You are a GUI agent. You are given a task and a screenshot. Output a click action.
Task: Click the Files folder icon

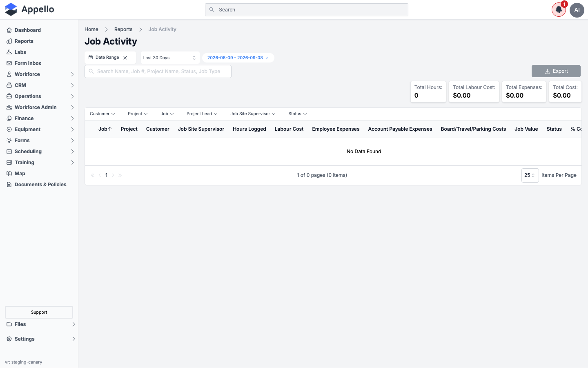(x=9, y=324)
